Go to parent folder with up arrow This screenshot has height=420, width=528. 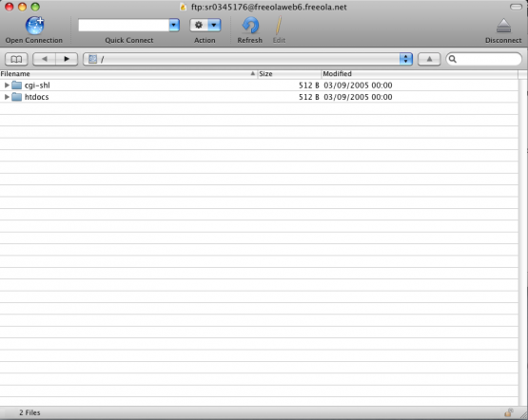point(429,59)
